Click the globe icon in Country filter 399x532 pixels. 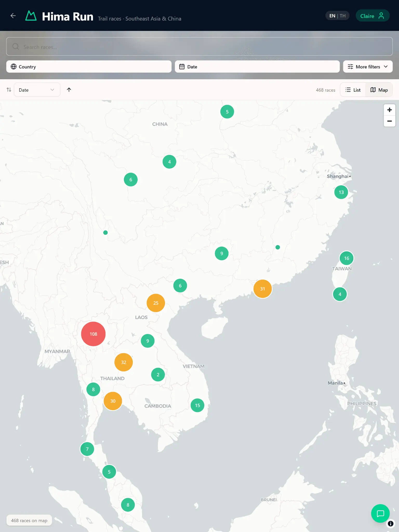[x=14, y=67]
